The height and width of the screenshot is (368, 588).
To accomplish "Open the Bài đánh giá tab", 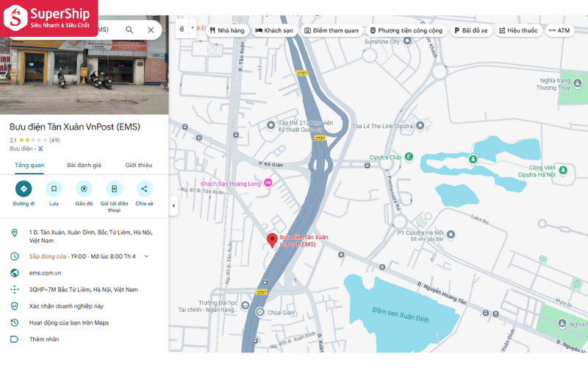I will point(84,165).
